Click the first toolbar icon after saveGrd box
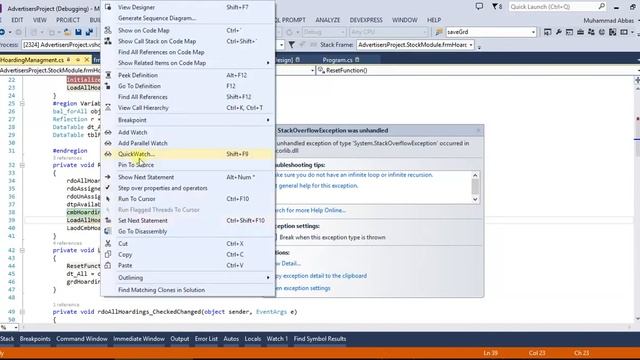 [x=548, y=32]
